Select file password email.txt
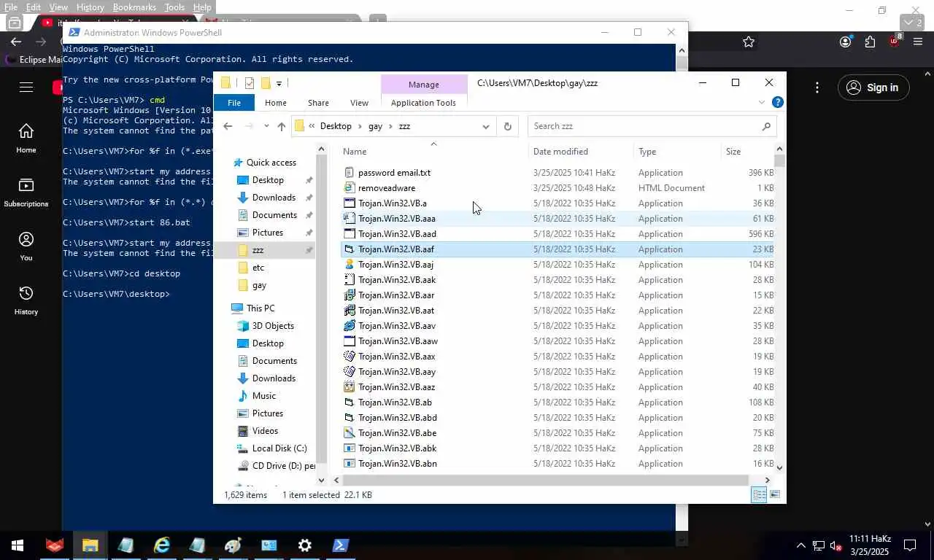The width and height of the screenshot is (934, 560). pos(394,173)
